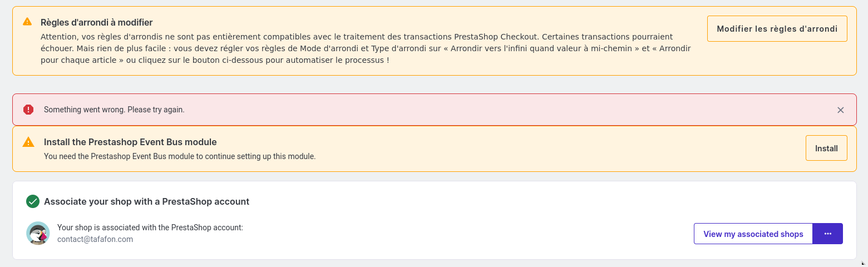Dismiss the Something went wrong alert

[841, 110]
